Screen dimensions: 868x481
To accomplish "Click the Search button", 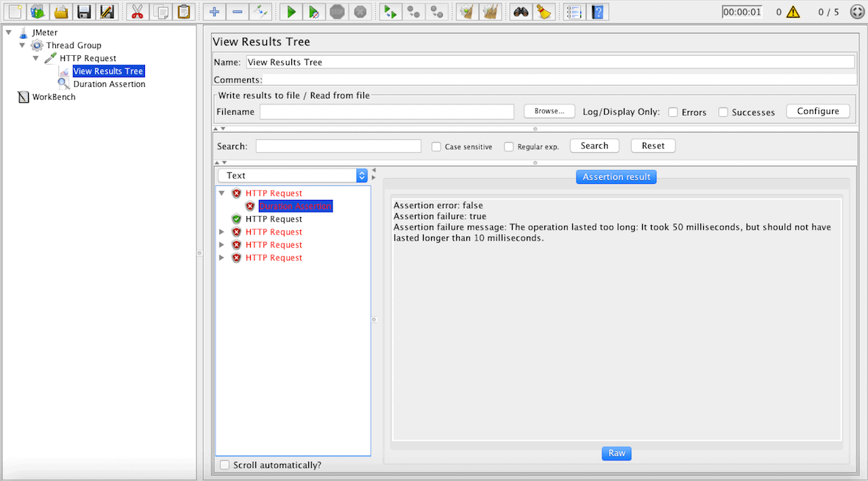I will pos(594,146).
